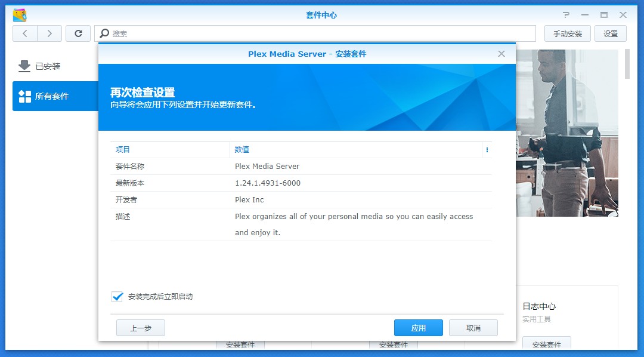
Task: Install the 日志中心 package
Action: click(x=546, y=344)
